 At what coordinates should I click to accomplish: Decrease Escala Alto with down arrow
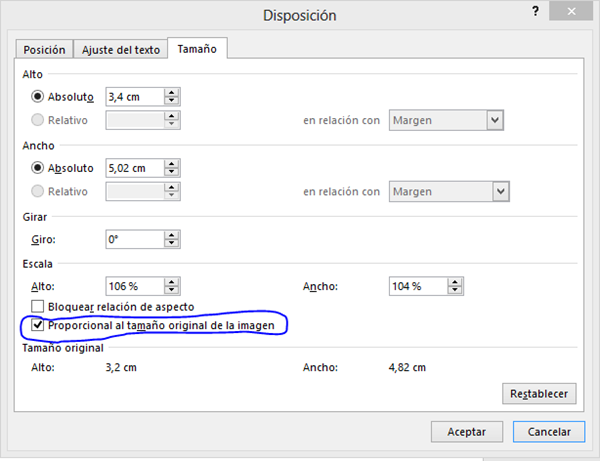(171, 290)
